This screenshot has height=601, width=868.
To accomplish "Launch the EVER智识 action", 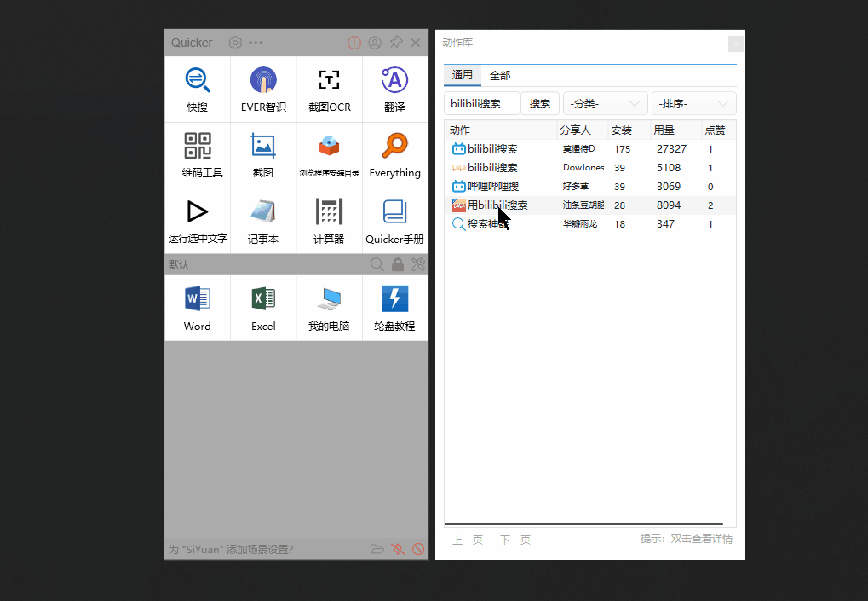I will tap(263, 90).
